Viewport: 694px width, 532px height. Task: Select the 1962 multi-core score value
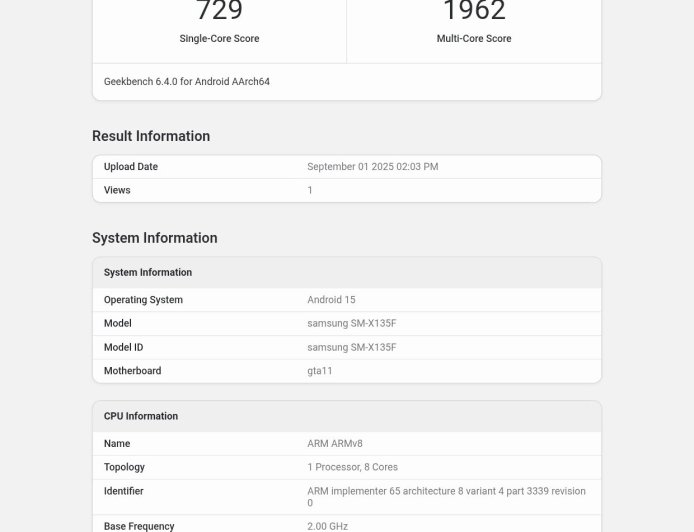pos(474,10)
